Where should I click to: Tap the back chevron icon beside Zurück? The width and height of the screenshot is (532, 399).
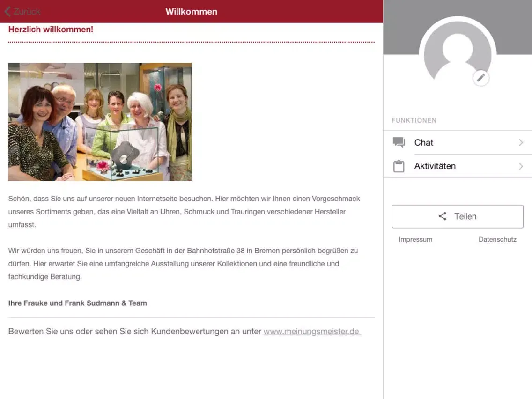[8, 12]
